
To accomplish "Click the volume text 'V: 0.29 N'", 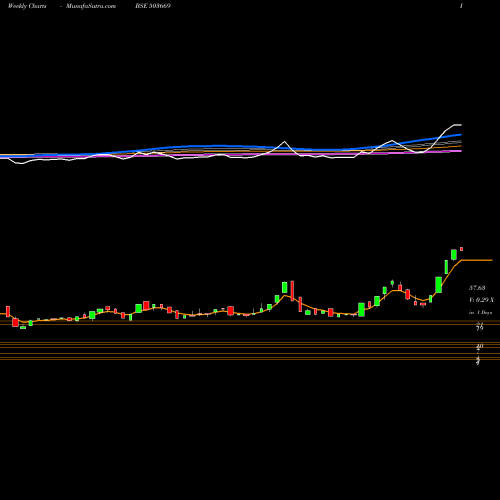I will [481, 300].
